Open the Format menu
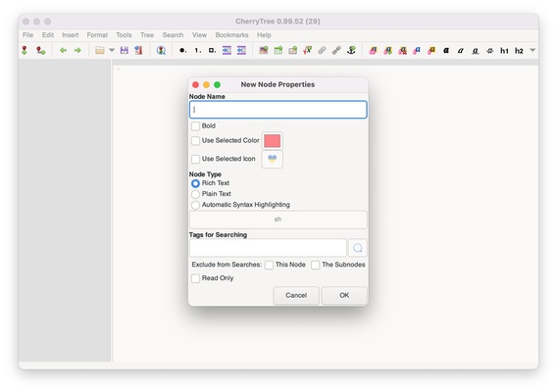The image size is (557, 392). tap(97, 35)
